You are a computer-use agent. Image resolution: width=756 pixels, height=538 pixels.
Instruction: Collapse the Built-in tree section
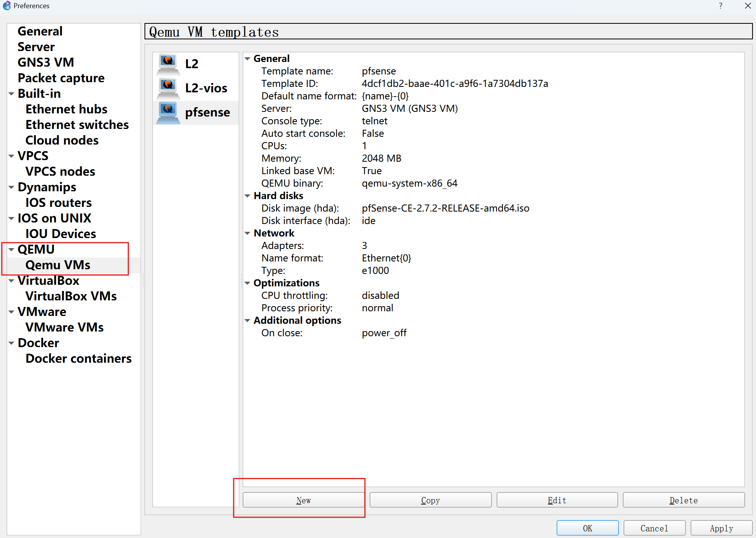11,94
